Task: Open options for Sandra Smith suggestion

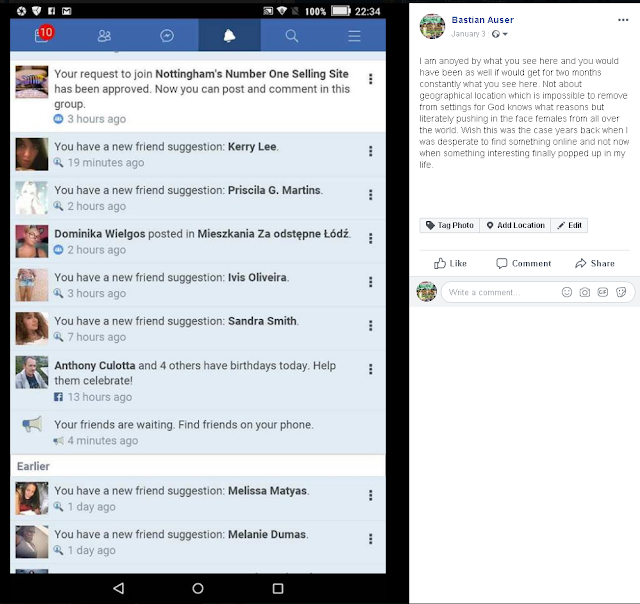Action: click(371, 326)
